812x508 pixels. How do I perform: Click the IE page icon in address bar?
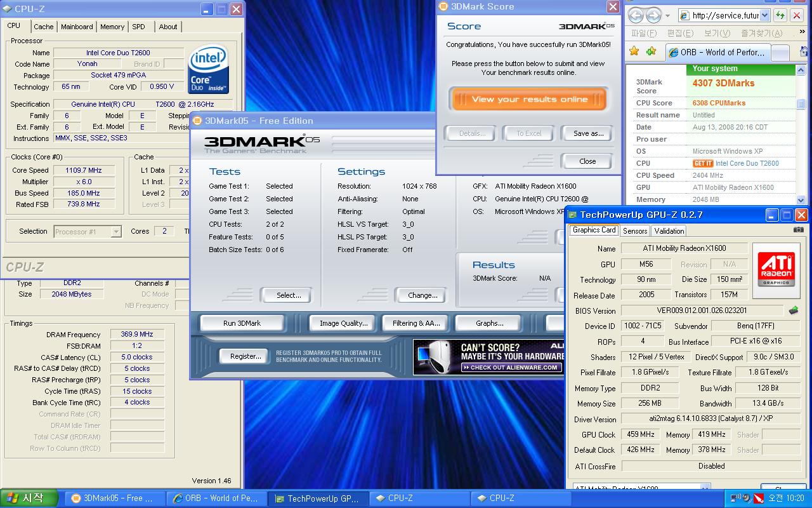click(x=684, y=15)
